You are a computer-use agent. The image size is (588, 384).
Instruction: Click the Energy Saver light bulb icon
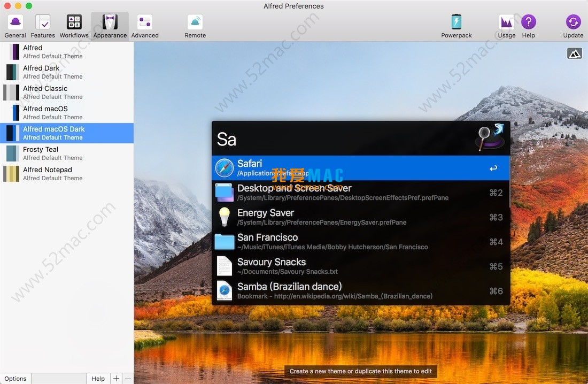(x=225, y=217)
